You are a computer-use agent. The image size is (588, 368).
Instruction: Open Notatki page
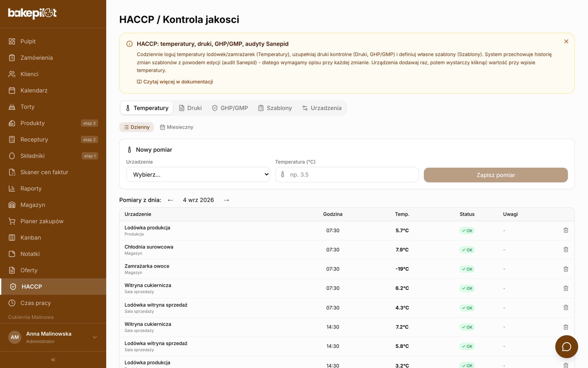(x=53, y=254)
